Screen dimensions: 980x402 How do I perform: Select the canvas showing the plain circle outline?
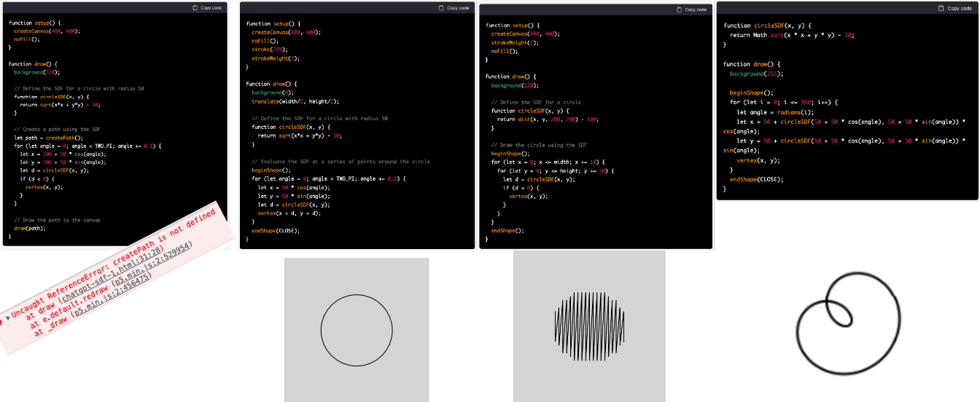coord(357,330)
